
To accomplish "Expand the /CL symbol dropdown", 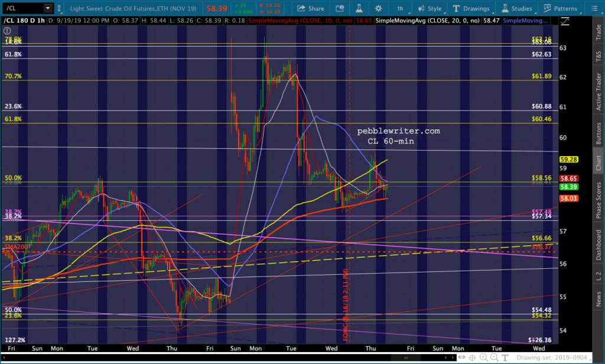I will 47,8.
